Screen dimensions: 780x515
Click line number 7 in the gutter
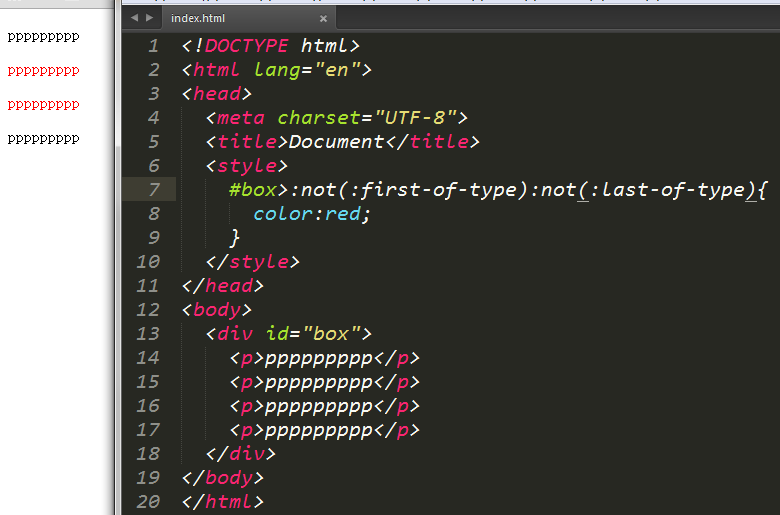pos(154,190)
